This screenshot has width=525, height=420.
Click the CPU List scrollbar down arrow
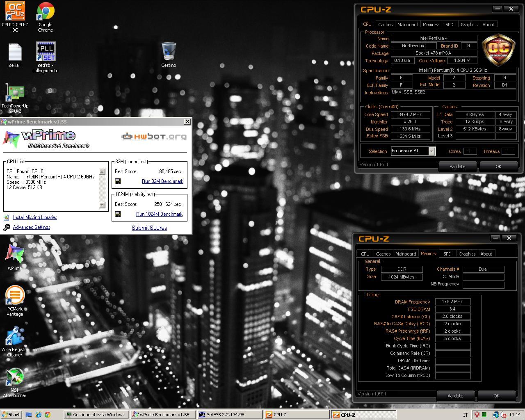pos(102,205)
